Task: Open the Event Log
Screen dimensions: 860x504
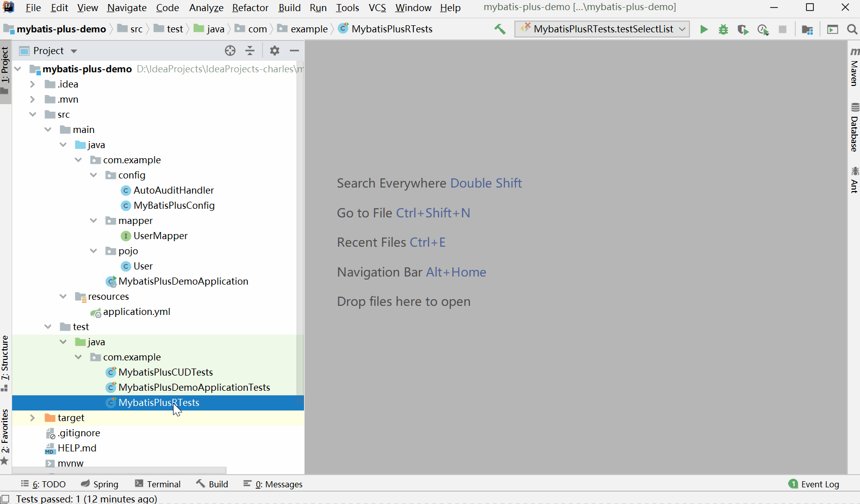Action: tap(814, 484)
